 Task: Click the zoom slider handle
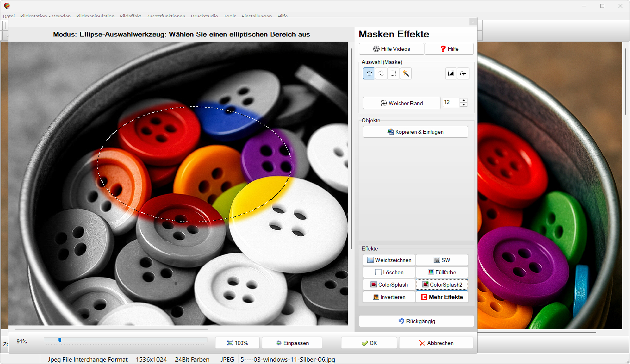pos(60,340)
